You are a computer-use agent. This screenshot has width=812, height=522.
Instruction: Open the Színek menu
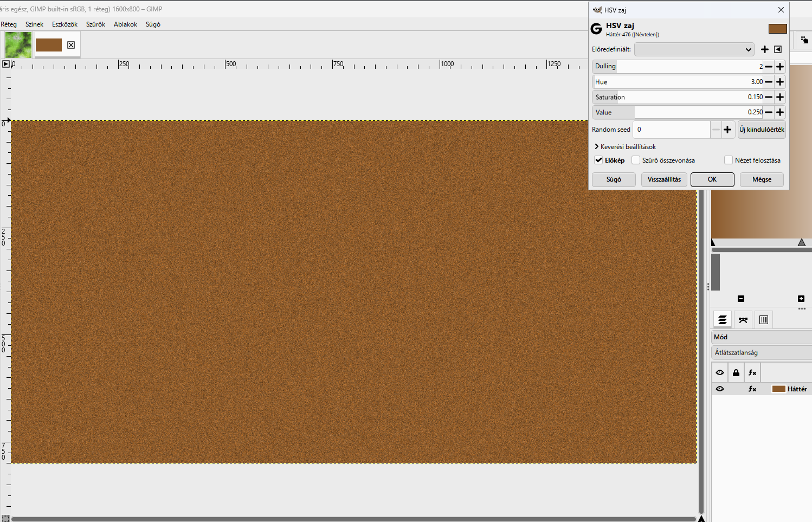click(x=34, y=24)
